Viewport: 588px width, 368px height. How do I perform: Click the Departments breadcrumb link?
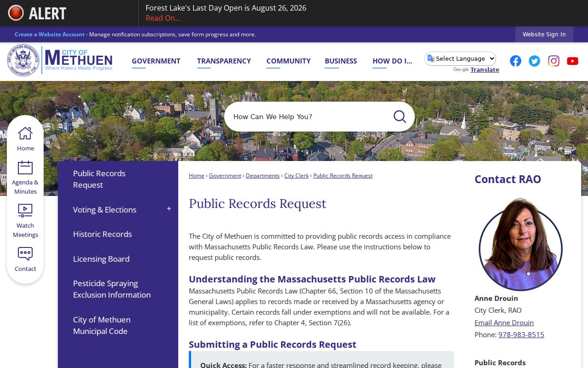(x=263, y=176)
